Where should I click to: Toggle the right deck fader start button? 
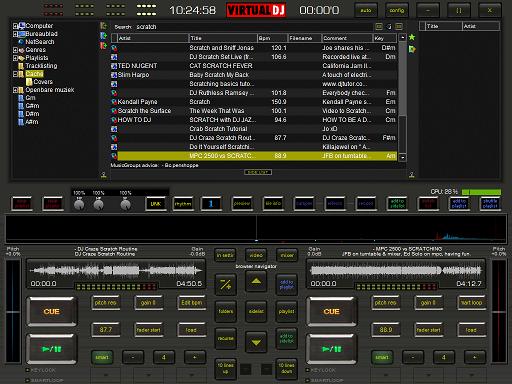(428, 330)
